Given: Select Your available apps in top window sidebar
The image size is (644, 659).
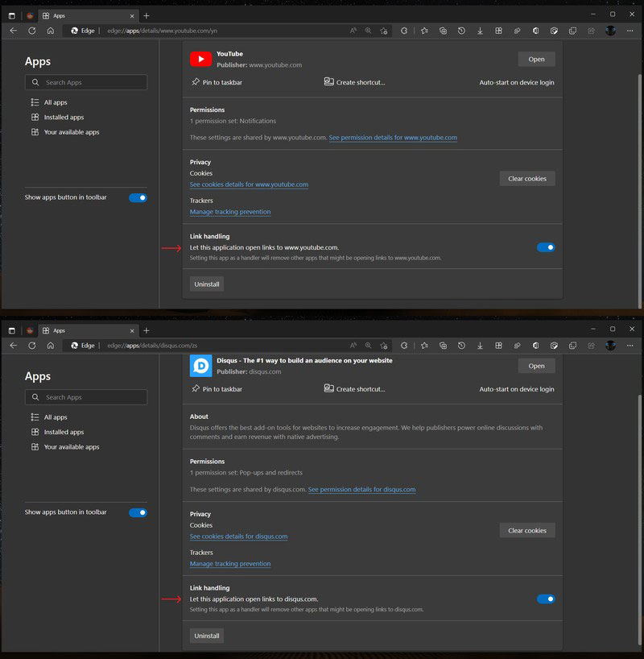Looking at the screenshot, I should [65, 132].
